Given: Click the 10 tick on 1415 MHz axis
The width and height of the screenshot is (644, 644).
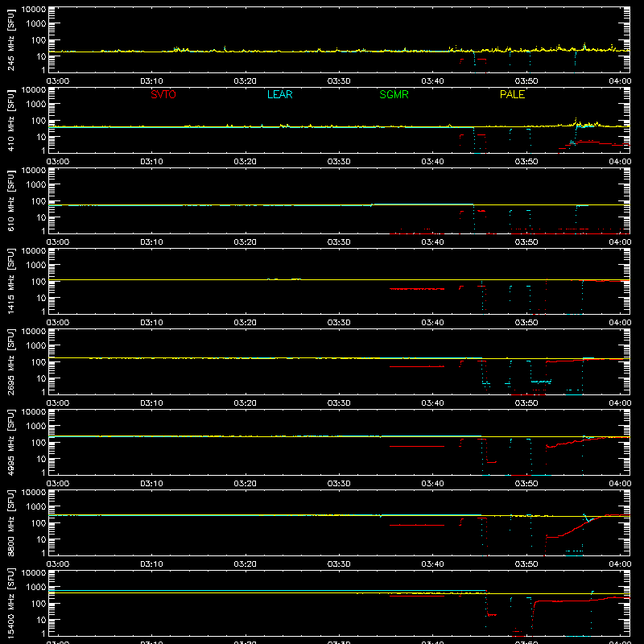Looking at the screenshot, I should [x=41, y=298].
